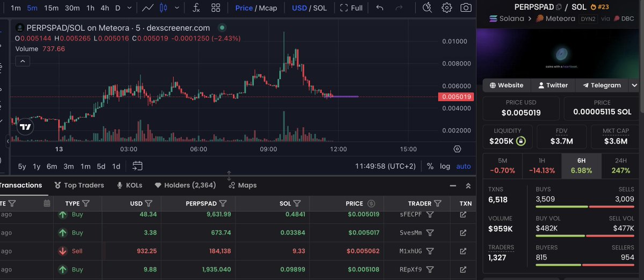The height and width of the screenshot is (280, 644).
Task: Open chart settings gear
Action: 447,8
